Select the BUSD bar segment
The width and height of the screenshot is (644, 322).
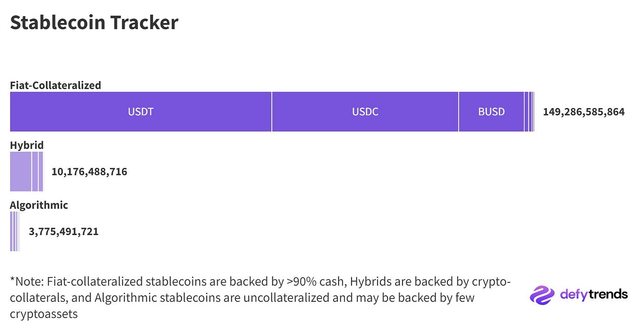[491, 112]
